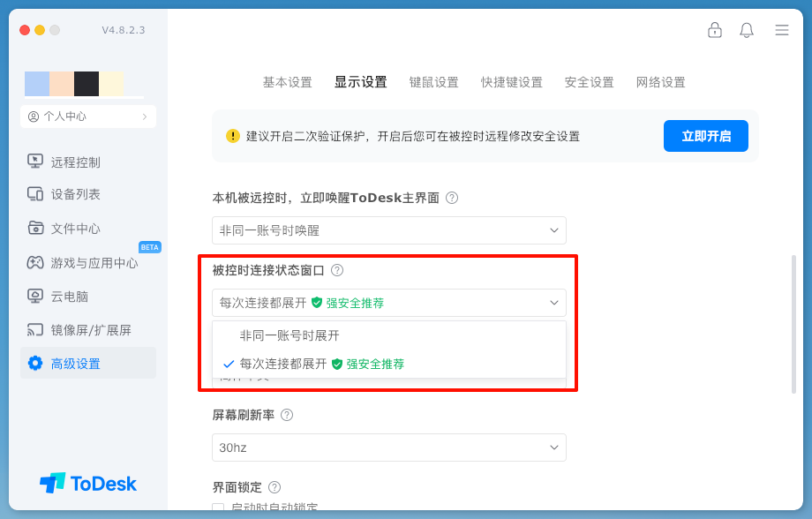Click help icon beside 被控时连接状态窗口
This screenshot has height=519, width=812.
[x=337, y=270]
